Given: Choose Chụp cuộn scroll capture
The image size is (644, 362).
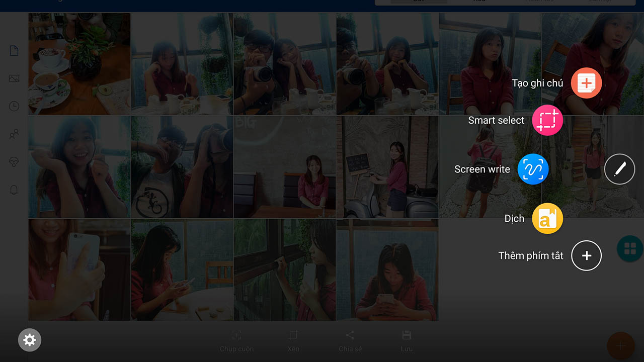Looking at the screenshot, I should tap(236, 342).
